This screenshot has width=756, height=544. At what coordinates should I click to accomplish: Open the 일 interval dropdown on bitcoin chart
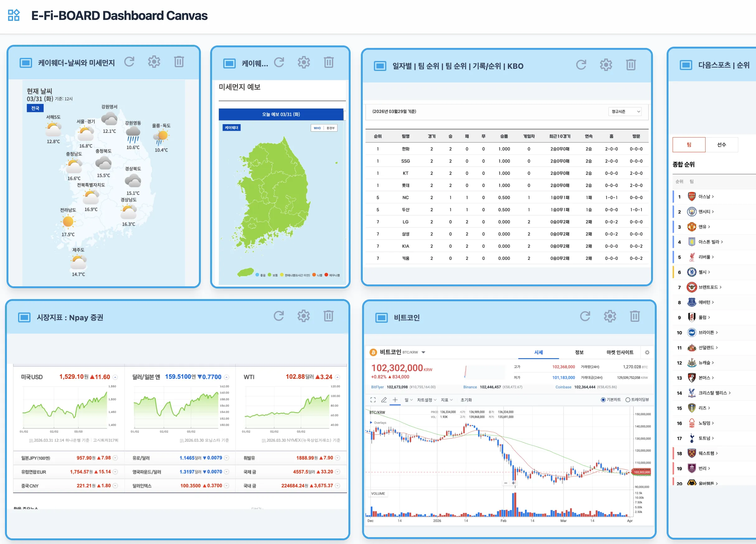(409, 400)
